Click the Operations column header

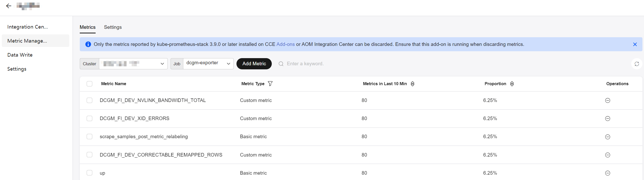617,84
